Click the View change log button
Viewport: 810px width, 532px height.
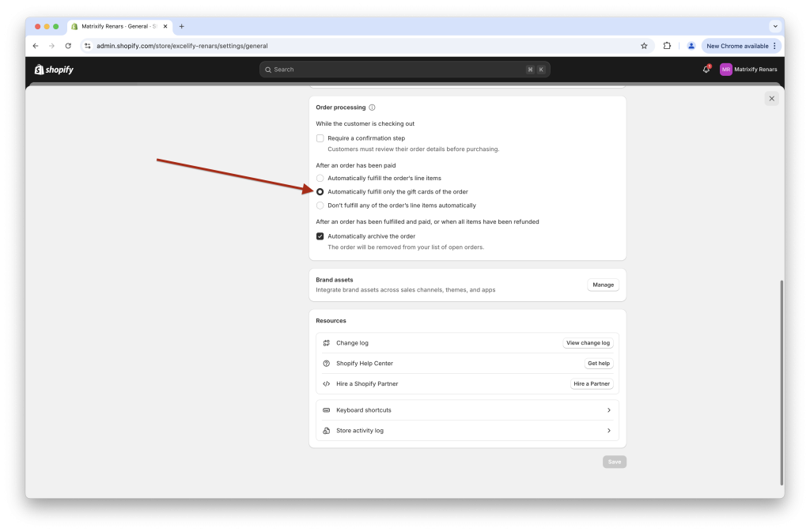pyautogui.click(x=588, y=343)
